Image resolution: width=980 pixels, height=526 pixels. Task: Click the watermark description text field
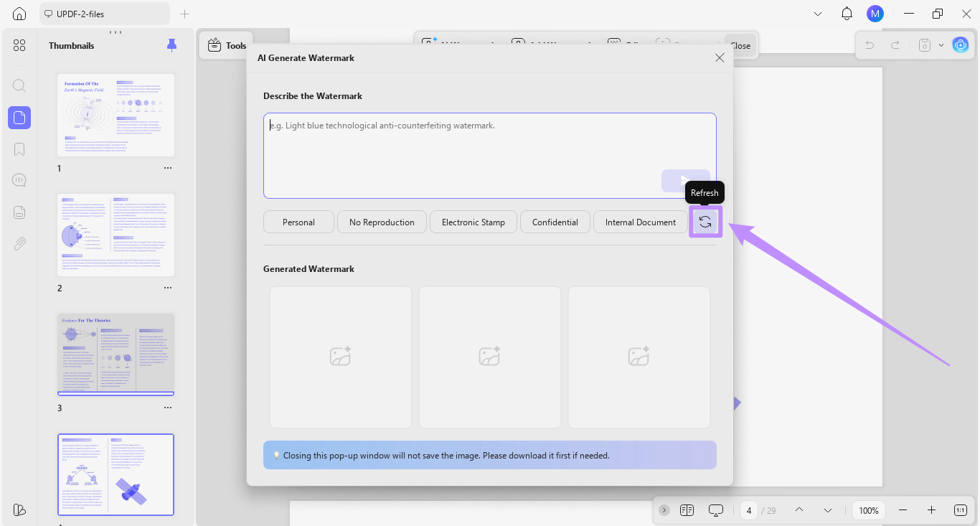(489, 155)
